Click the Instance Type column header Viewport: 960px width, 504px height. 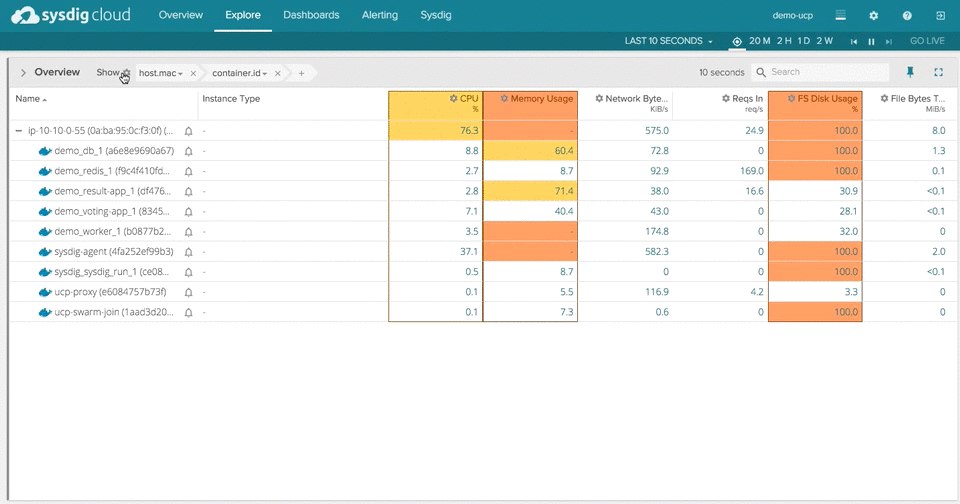(231, 99)
